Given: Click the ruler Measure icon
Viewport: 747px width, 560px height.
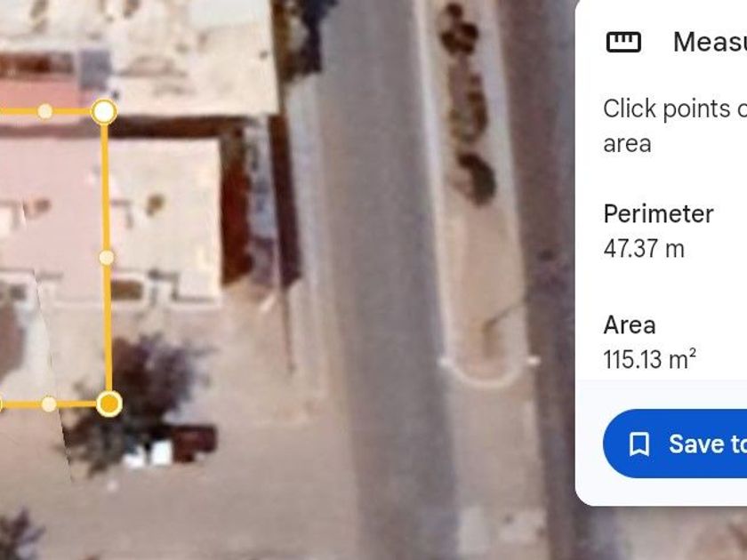Looking at the screenshot, I should [623, 42].
